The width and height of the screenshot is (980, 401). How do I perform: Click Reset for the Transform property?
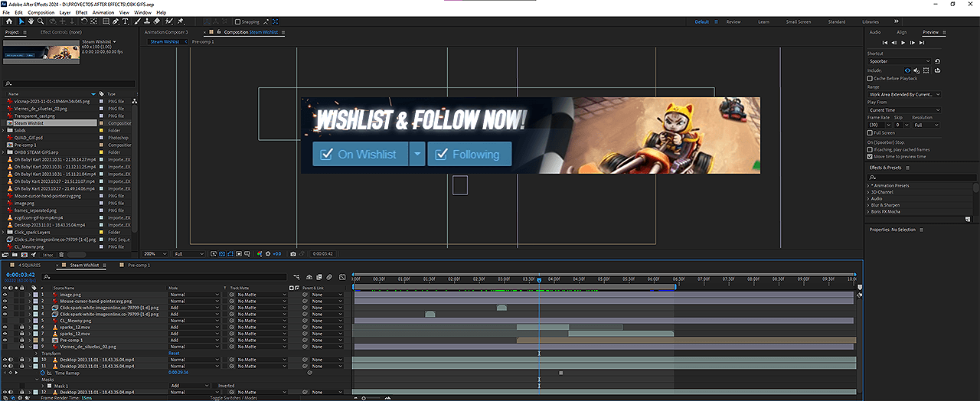point(174,354)
